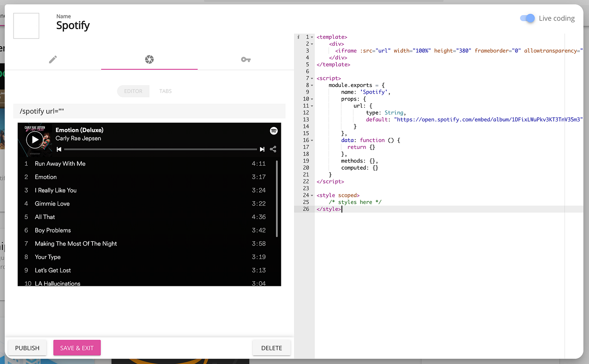Screen dimensions: 589x364
Task: Toggle the Live coding switch
Action: (527, 18)
